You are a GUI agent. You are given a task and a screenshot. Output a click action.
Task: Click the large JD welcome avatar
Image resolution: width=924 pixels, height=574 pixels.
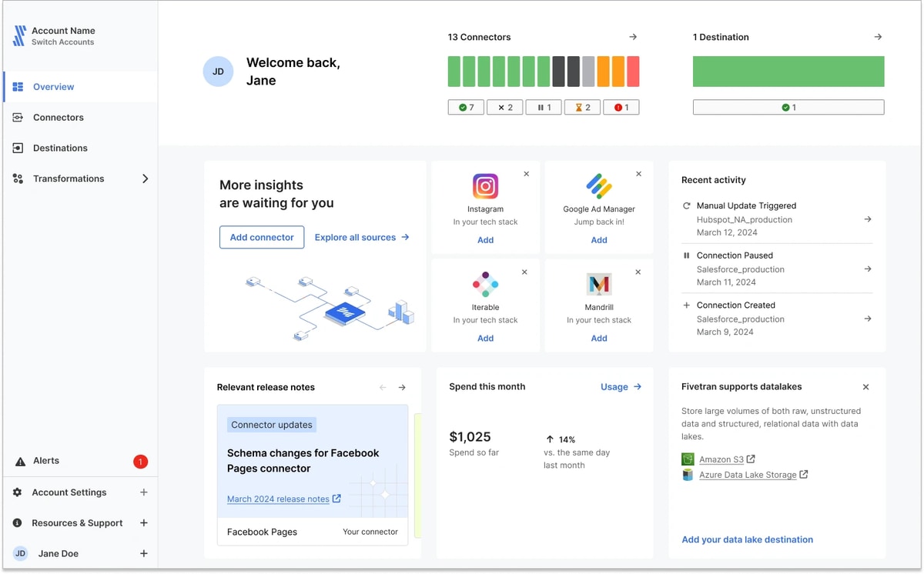point(218,72)
